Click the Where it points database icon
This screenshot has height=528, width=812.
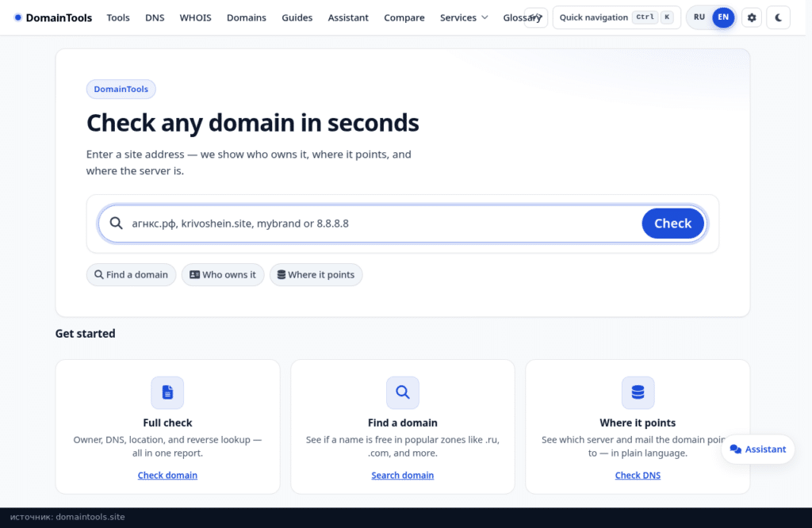pyautogui.click(x=638, y=392)
